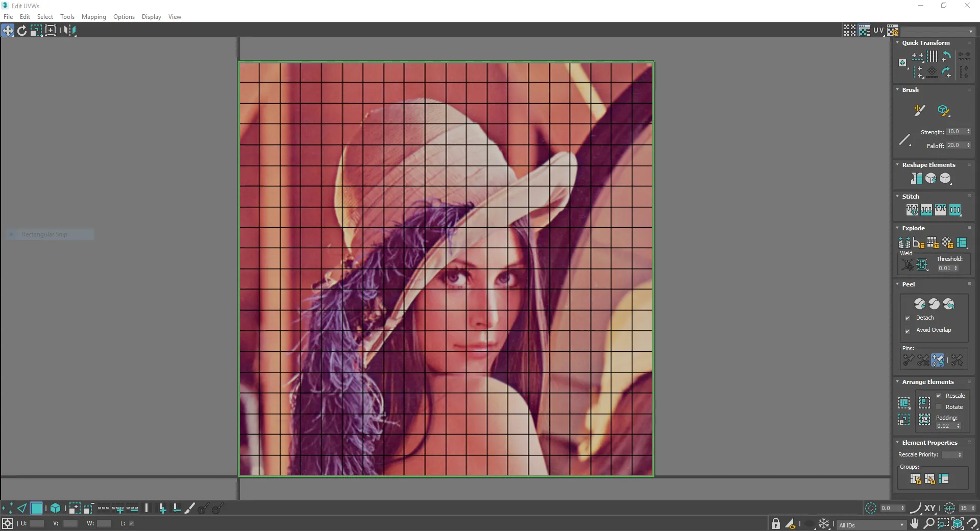Screen dimensions: 980x531
Task: Open the Tools menu
Action: coord(67,17)
